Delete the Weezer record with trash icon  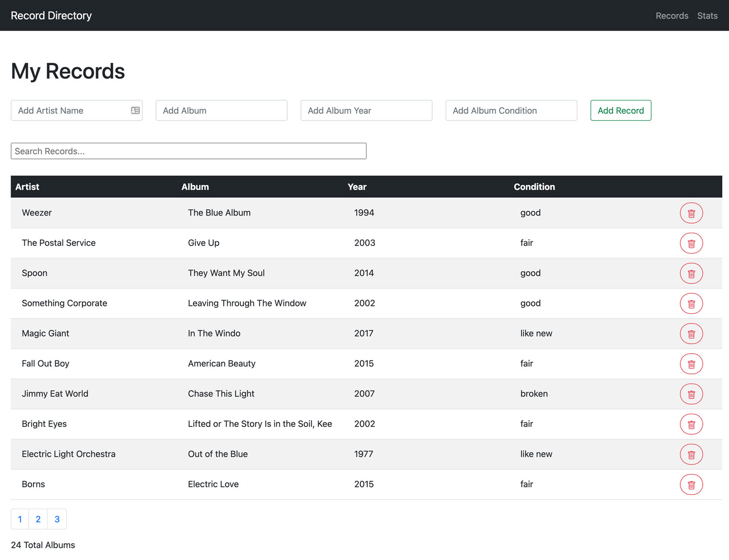tap(691, 213)
